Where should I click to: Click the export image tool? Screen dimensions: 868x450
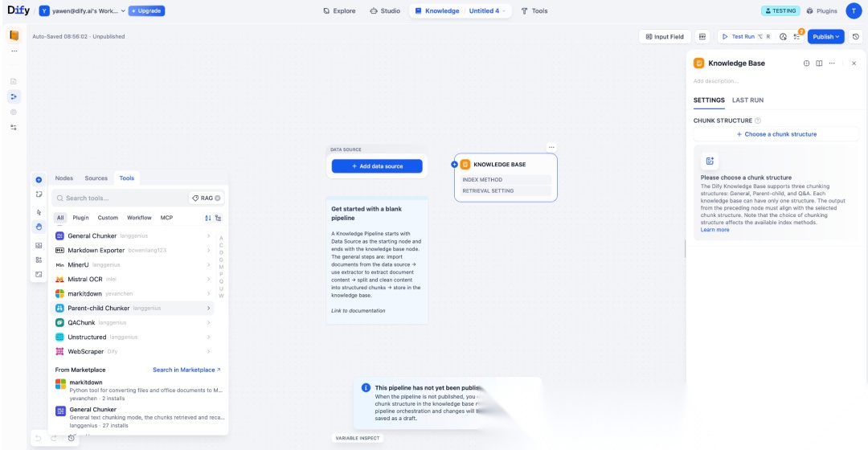39,245
